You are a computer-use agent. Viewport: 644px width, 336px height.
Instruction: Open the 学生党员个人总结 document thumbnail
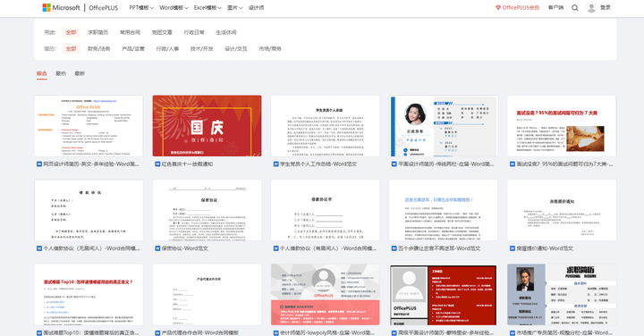(x=326, y=126)
